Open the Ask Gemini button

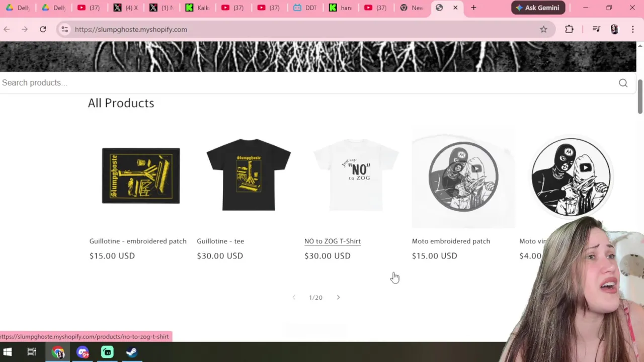pyautogui.click(x=538, y=8)
